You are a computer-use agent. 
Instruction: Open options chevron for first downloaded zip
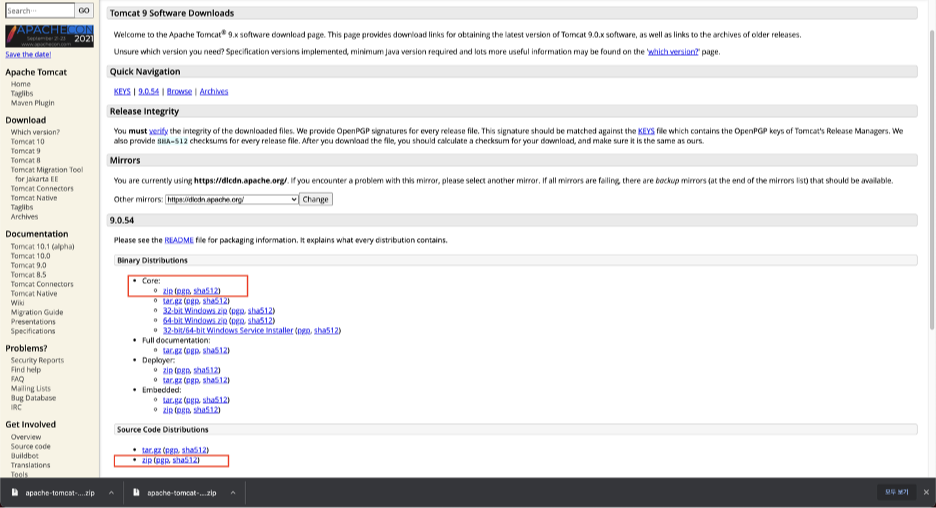point(111,492)
